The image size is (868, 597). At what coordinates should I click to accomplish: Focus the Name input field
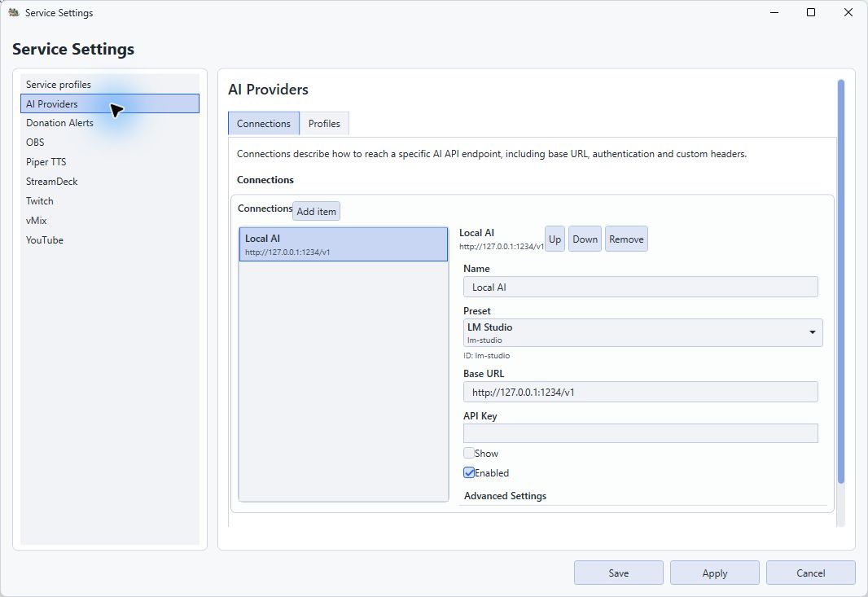click(641, 287)
